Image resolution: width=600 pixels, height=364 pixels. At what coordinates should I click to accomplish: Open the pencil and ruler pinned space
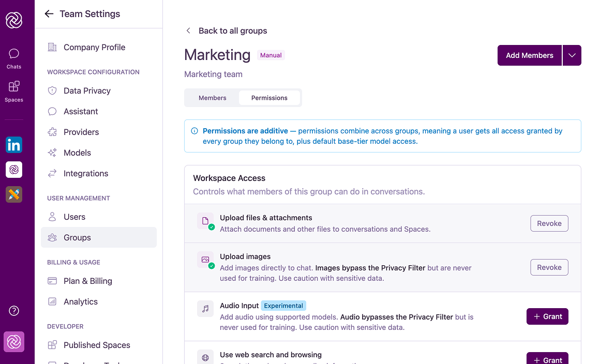point(14,194)
